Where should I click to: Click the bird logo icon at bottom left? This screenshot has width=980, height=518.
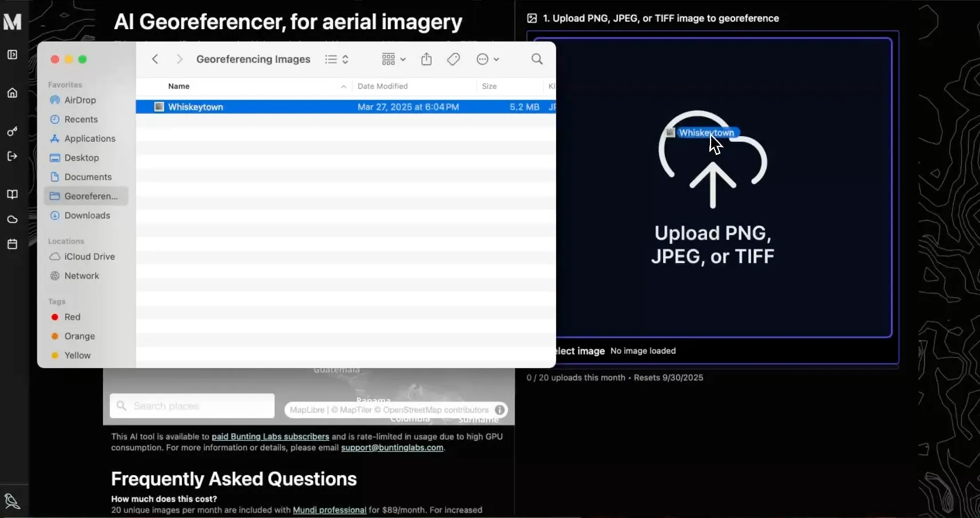[12, 501]
